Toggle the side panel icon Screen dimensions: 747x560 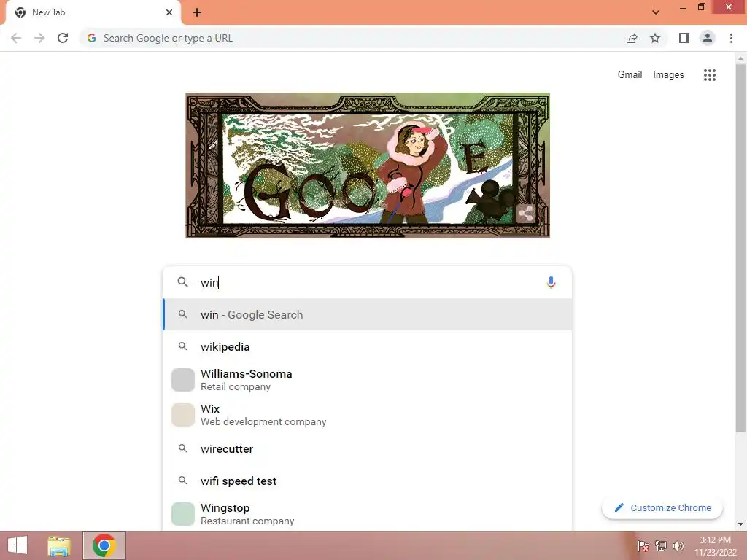pyautogui.click(x=684, y=38)
